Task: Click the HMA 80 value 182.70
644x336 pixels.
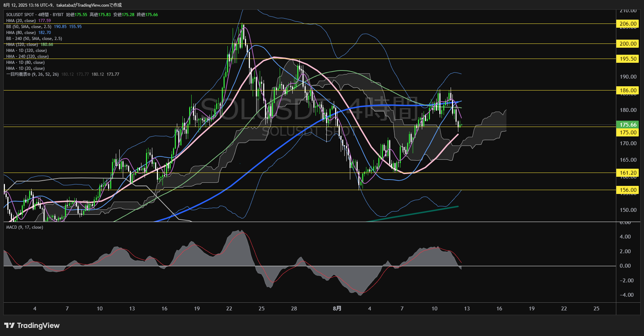Action: 45,33
